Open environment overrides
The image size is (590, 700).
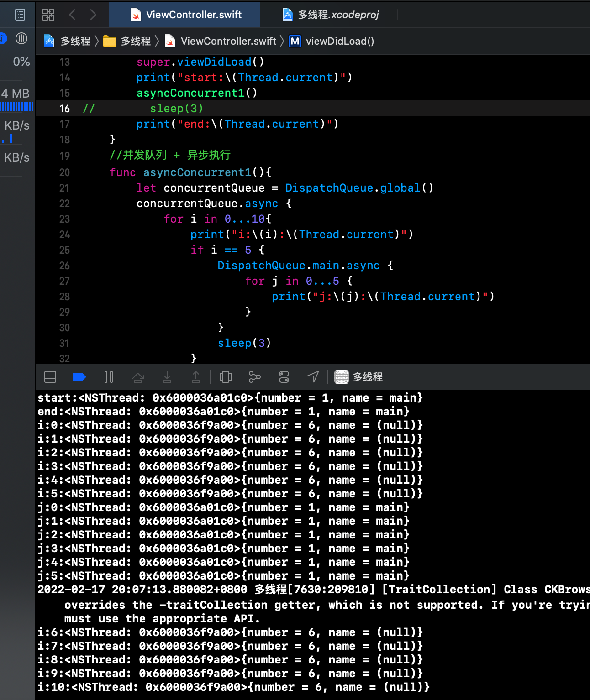(x=284, y=377)
